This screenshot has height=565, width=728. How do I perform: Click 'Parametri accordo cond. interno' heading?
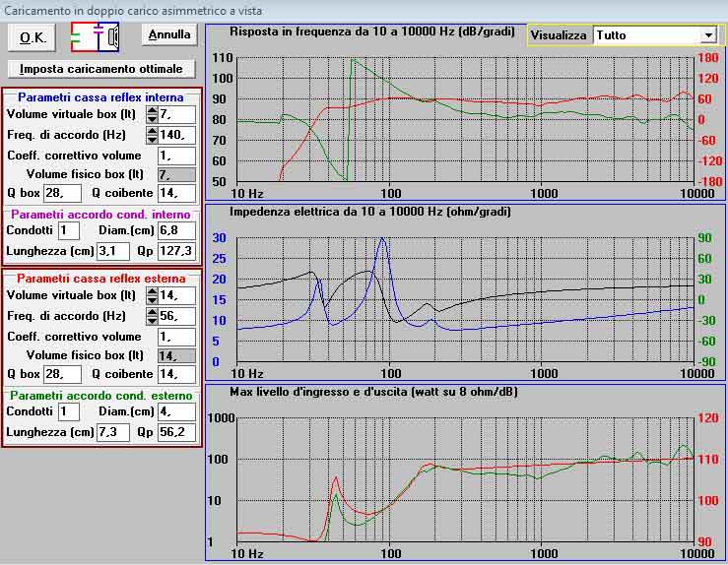[x=100, y=215]
